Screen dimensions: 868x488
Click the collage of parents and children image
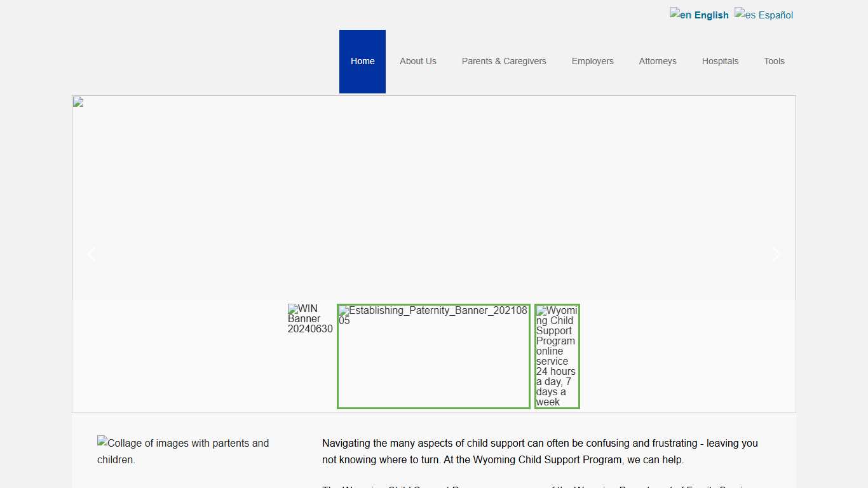pos(183,451)
